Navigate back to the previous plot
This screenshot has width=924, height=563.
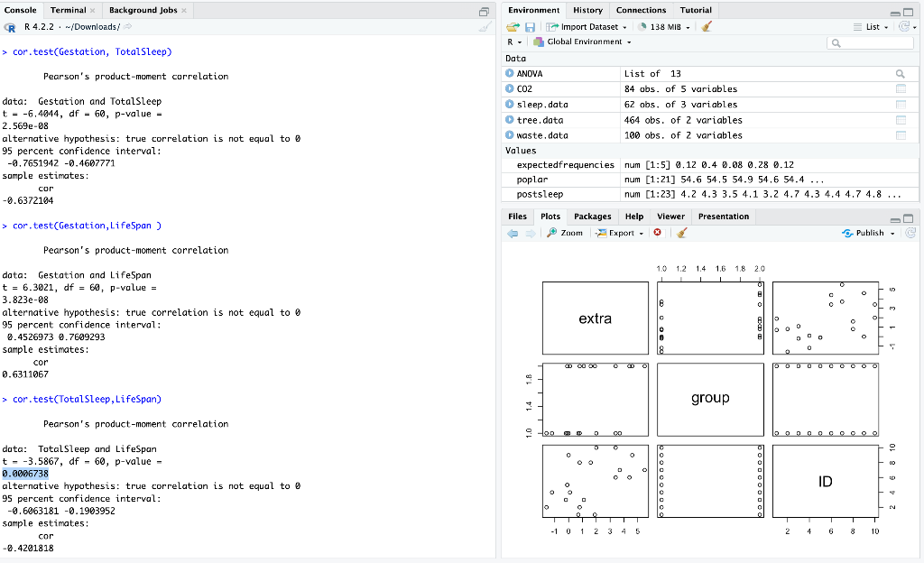point(512,232)
